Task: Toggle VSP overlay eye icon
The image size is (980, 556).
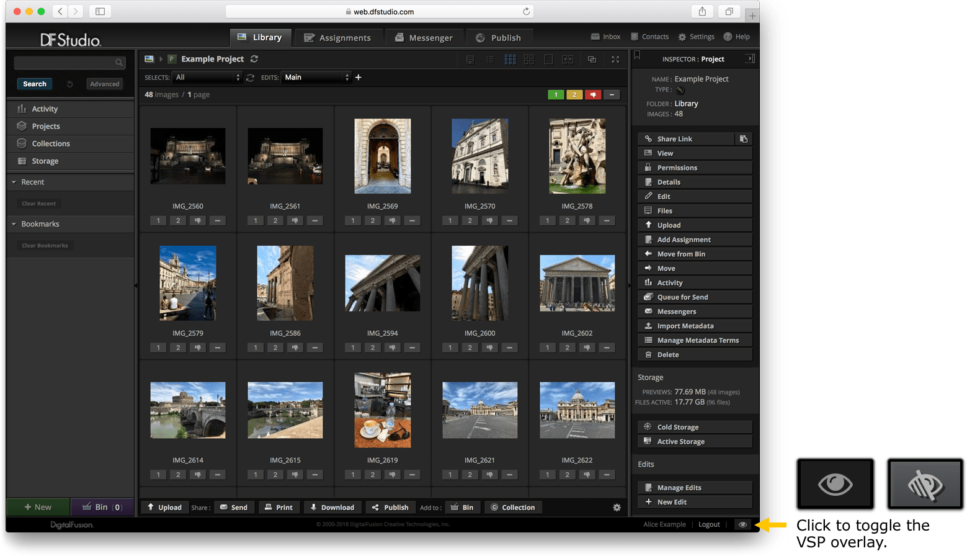Action: click(742, 524)
